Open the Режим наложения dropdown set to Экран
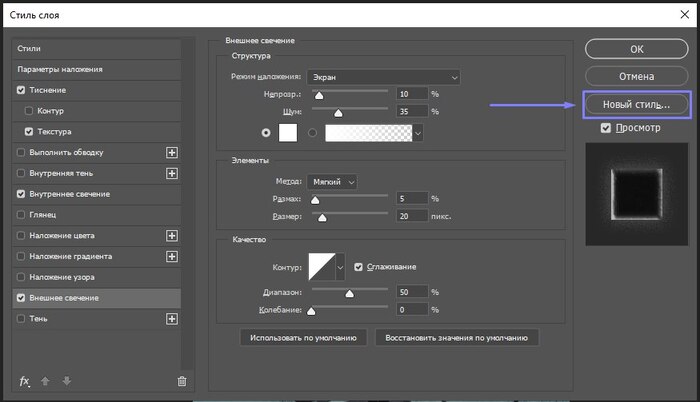 [383, 77]
